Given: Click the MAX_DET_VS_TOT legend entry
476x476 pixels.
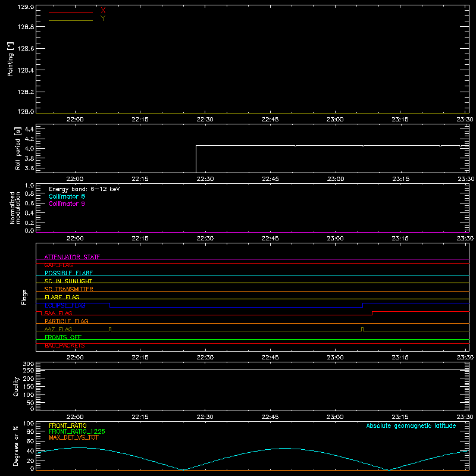Looking at the screenshot, I should [73, 437].
